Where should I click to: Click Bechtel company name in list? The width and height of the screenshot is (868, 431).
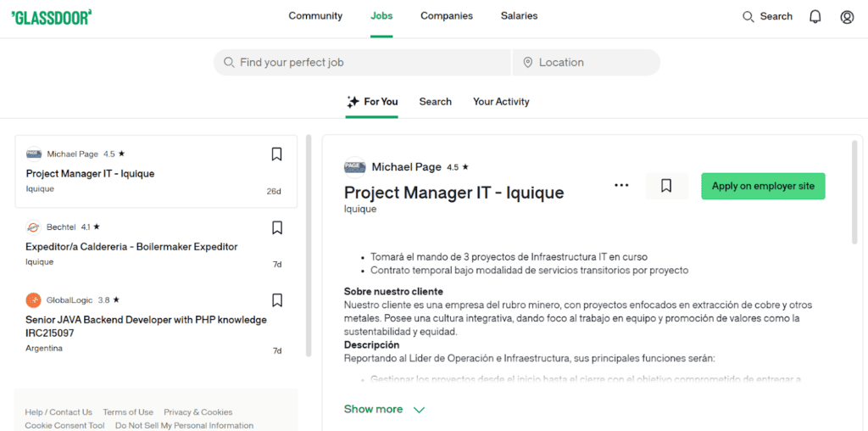tap(61, 227)
